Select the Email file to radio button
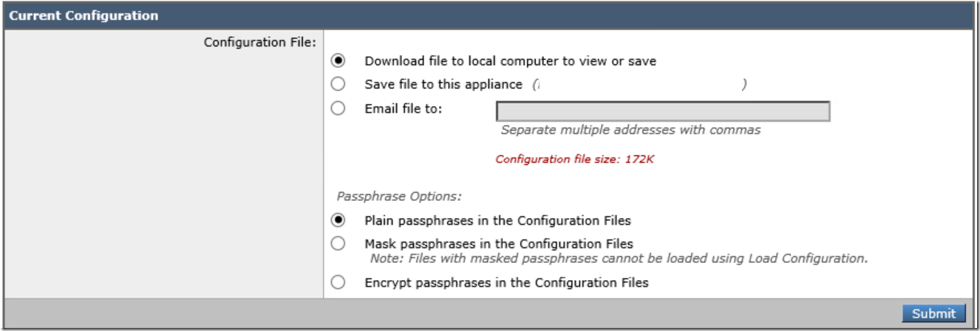Image resolution: width=980 pixels, height=331 pixels. pyautogui.click(x=338, y=109)
